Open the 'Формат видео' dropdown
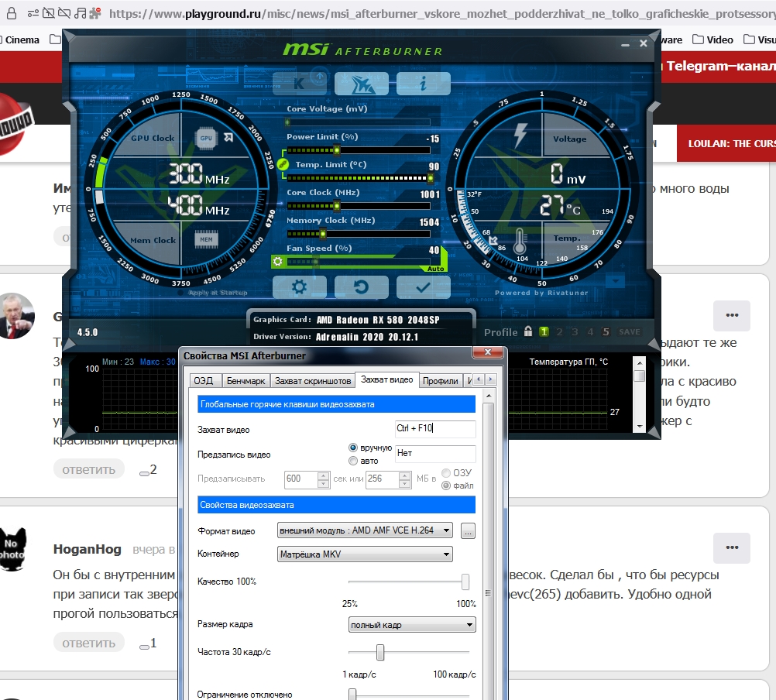Image resolution: width=776 pixels, height=700 pixels. pos(365,530)
